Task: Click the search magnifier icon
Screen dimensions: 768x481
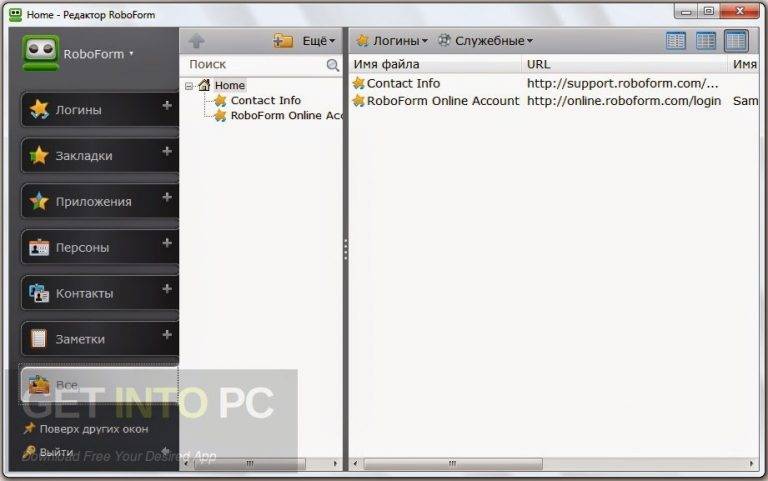Action: [x=333, y=65]
